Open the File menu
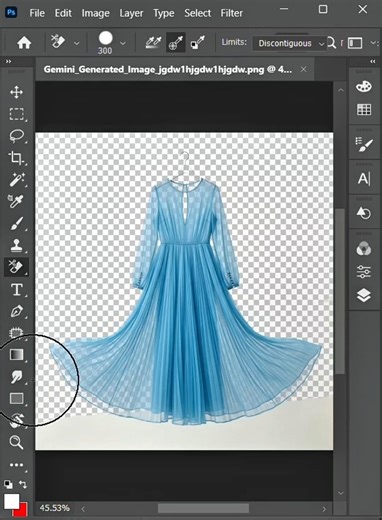Viewport: 382px width, 520px height. click(x=37, y=13)
